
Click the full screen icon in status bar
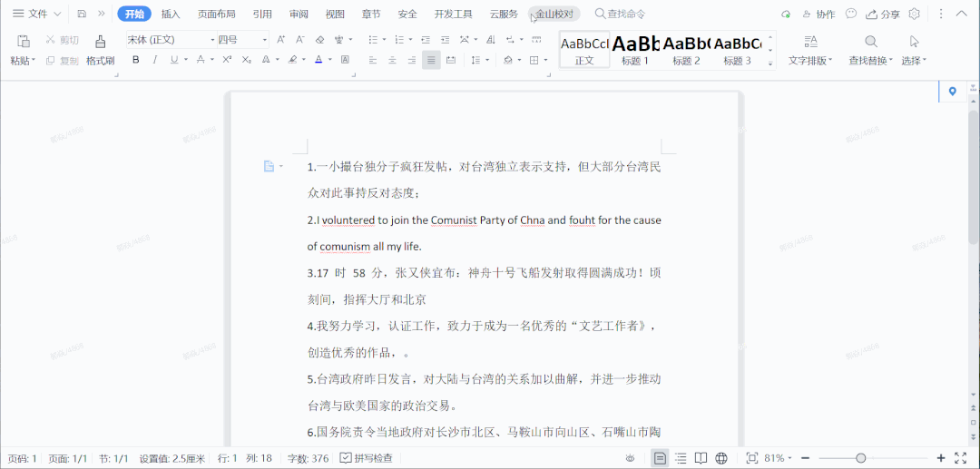click(x=961, y=458)
